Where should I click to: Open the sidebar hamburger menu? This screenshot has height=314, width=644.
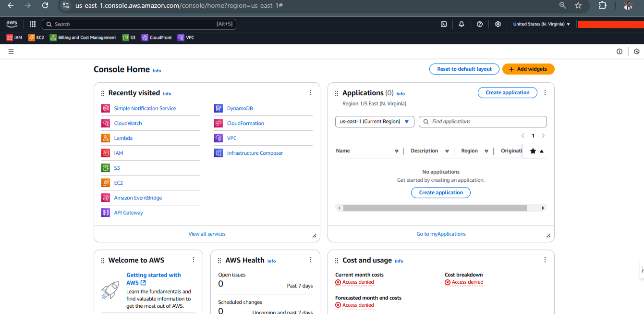(x=11, y=51)
